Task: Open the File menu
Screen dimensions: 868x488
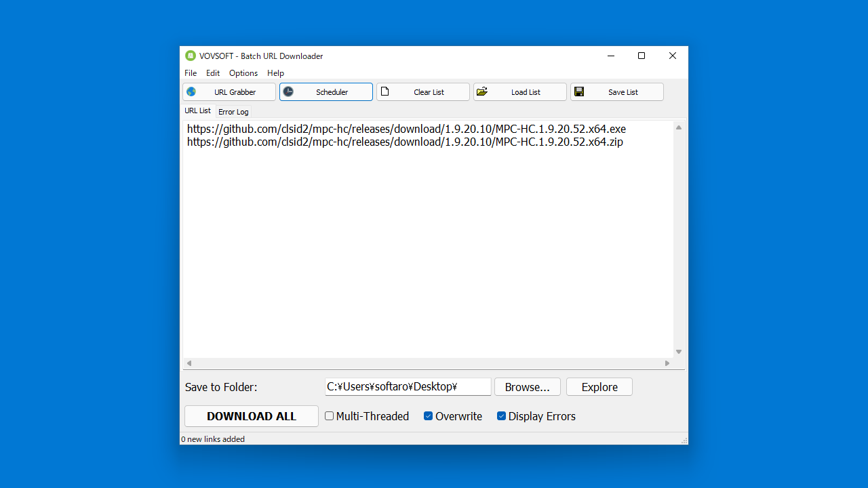Action: coord(191,73)
